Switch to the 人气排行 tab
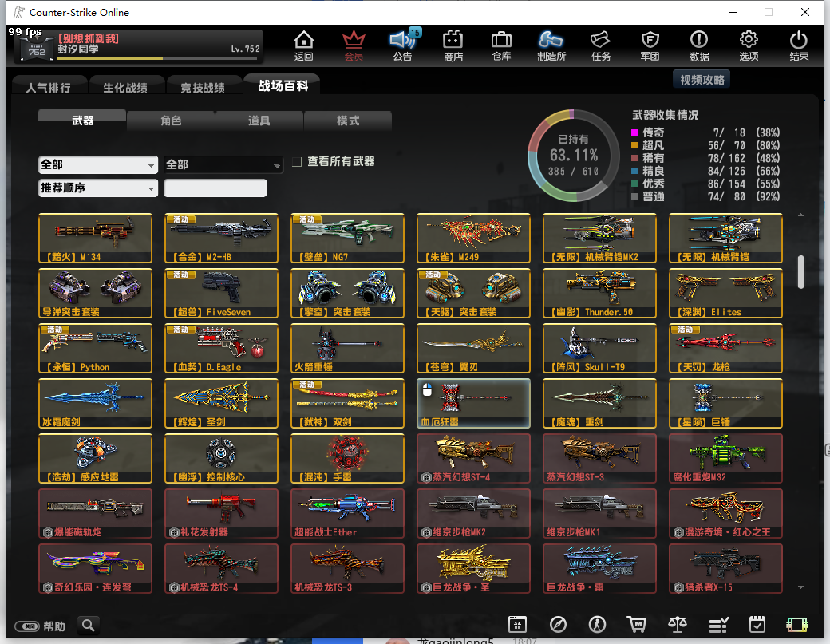 48,87
